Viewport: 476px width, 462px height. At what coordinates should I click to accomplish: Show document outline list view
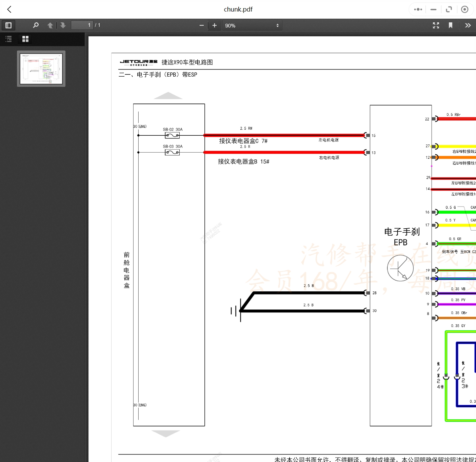(9, 39)
